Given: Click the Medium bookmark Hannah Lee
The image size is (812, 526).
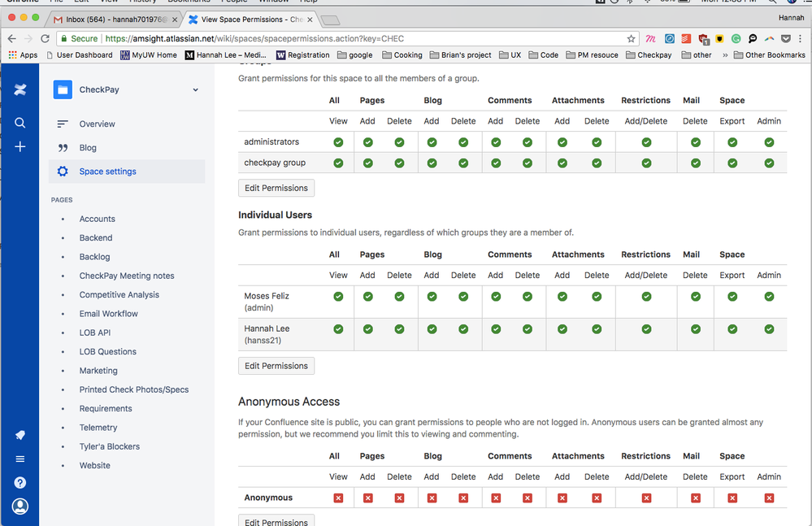Looking at the screenshot, I should point(226,55).
